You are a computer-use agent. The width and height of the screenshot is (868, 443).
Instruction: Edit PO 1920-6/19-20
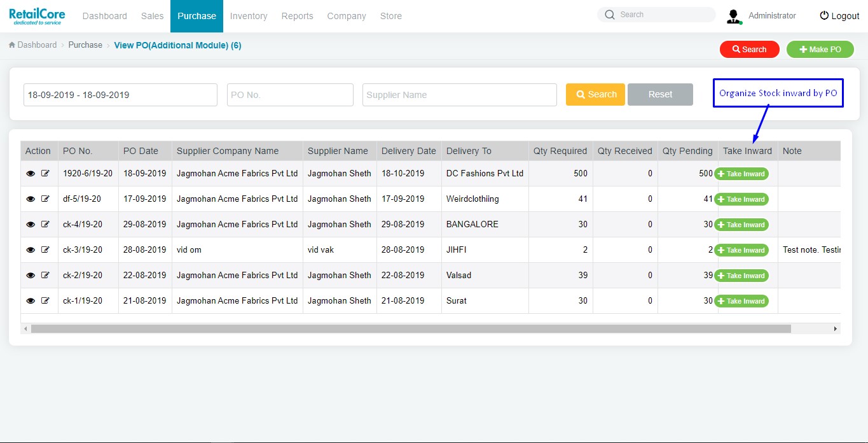(45, 173)
